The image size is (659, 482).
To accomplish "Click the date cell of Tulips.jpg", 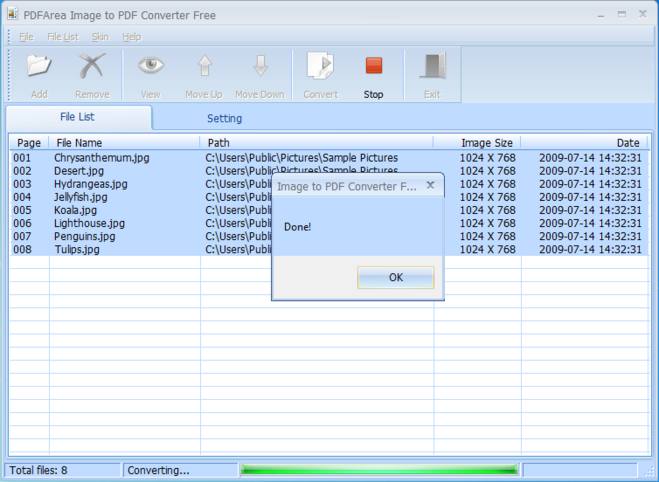I will [590, 249].
